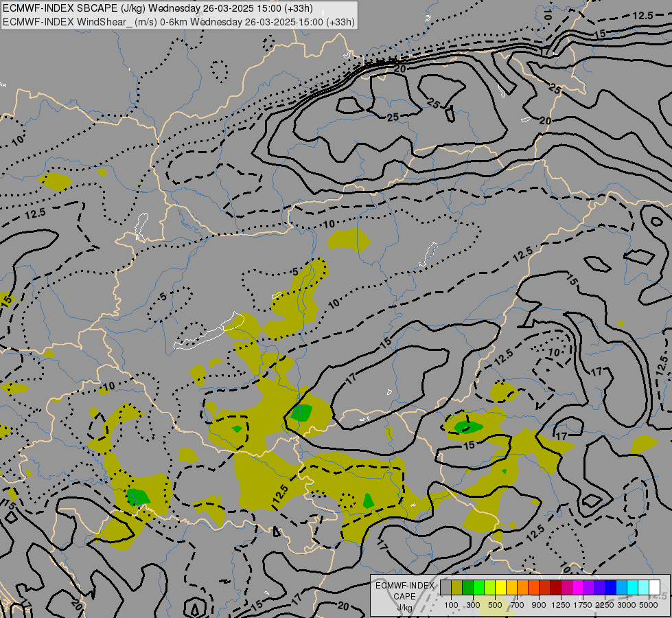Pick the bright magenta legend swatch

[577, 587]
